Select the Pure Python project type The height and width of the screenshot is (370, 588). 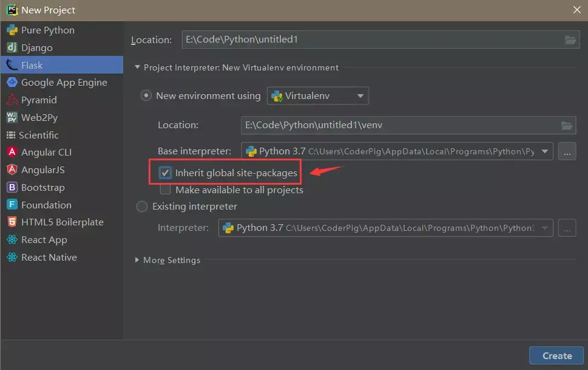click(62, 30)
